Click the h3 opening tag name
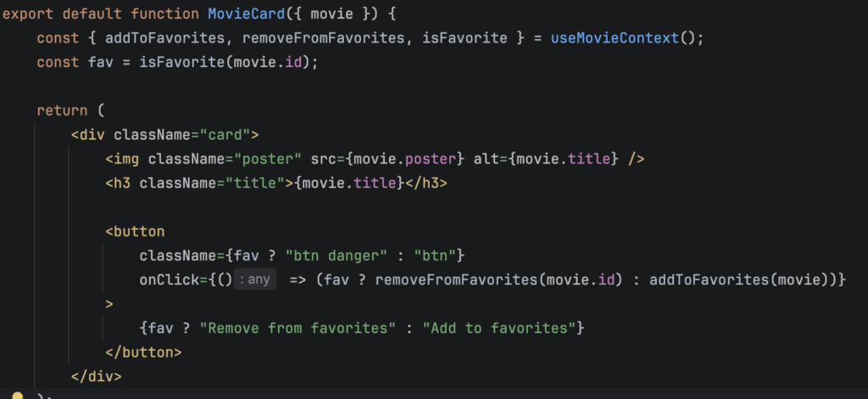868x399 pixels. pos(122,182)
